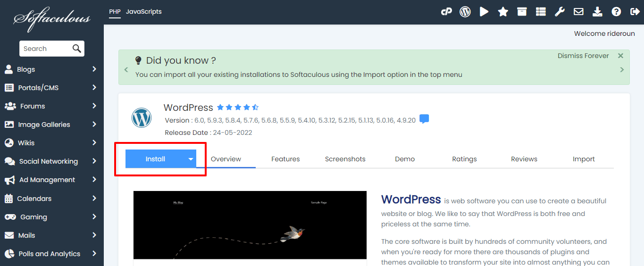Viewport: 644px width, 266px height.
Task: Expand the Wikis category chevron
Action: click(94, 142)
